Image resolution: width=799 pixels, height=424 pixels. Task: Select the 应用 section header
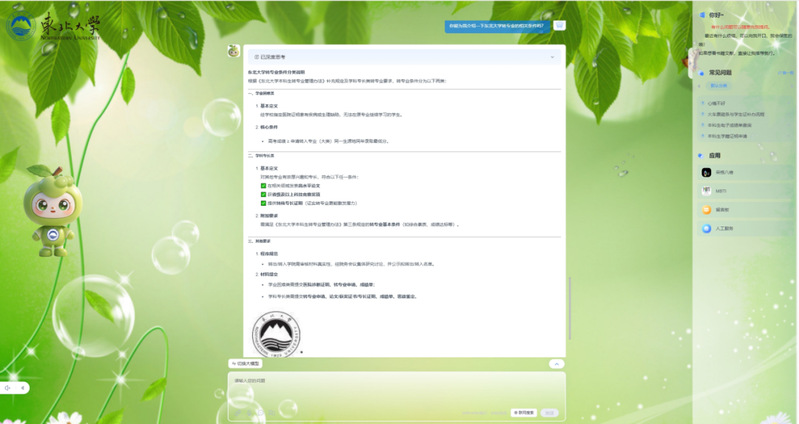[x=714, y=156]
